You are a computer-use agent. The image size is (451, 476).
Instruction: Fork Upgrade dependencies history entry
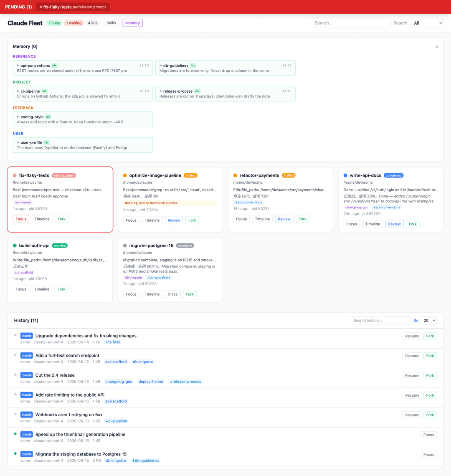pos(430,336)
